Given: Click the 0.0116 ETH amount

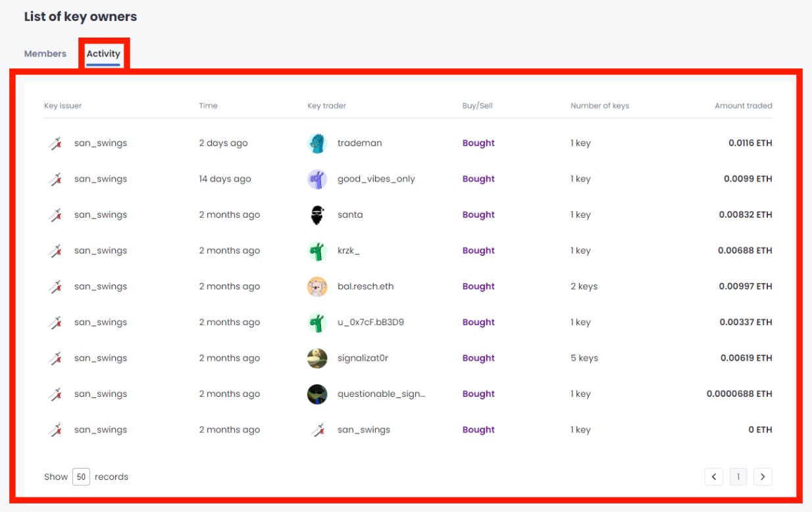Looking at the screenshot, I should tap(750, 143).
